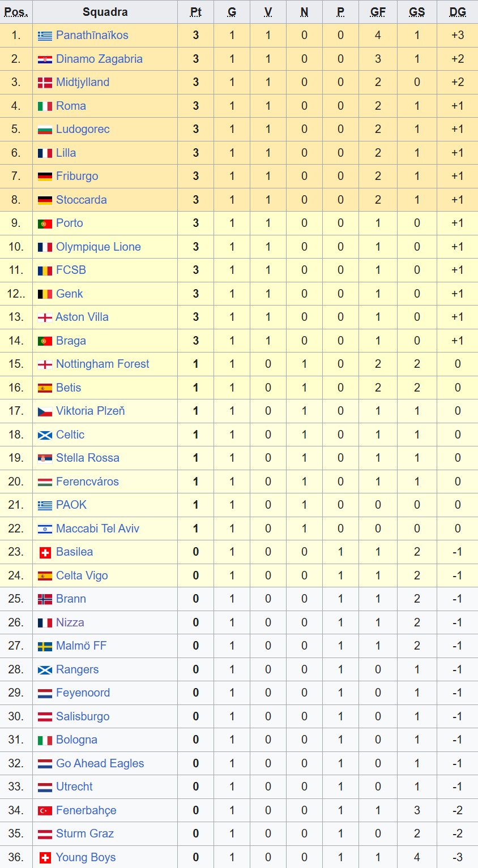Click the Swiss flag beside Young Boys
The image size is (478, 868).
[45, 858]
